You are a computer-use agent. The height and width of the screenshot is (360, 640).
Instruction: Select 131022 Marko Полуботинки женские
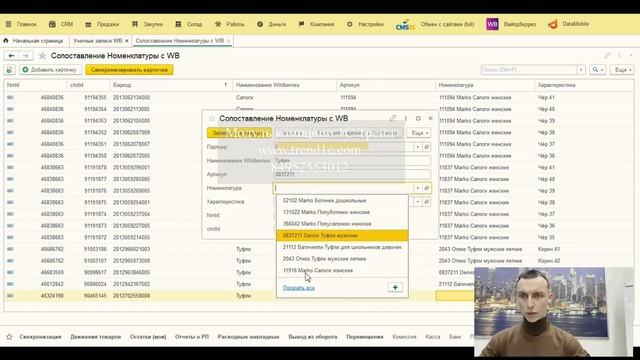click(342, 212)
